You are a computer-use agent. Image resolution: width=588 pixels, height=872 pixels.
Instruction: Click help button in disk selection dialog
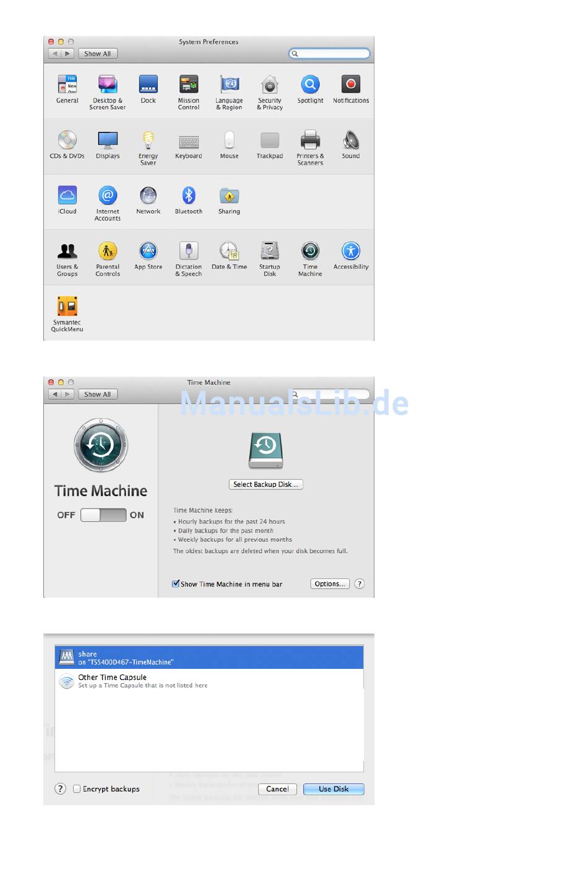pos(60,789)
